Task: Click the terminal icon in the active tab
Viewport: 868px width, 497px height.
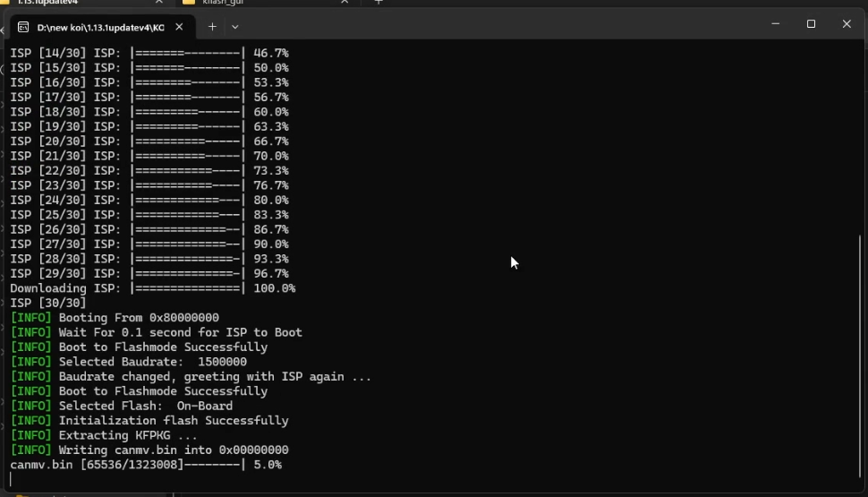Action: (x=23, y=28)
